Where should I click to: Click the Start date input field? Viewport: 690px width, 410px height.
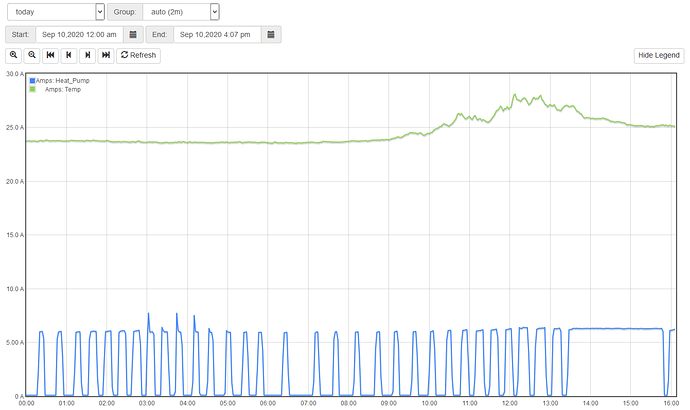coord(79,34)
